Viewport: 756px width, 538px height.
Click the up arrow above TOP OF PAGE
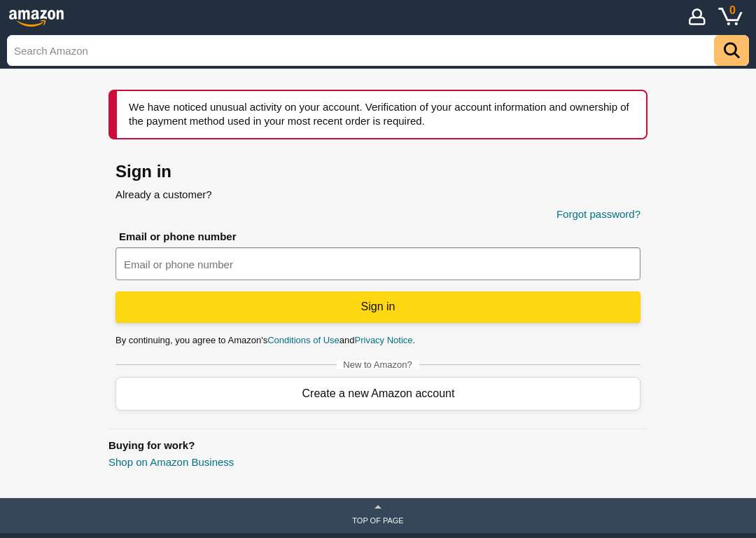point(378,507)
